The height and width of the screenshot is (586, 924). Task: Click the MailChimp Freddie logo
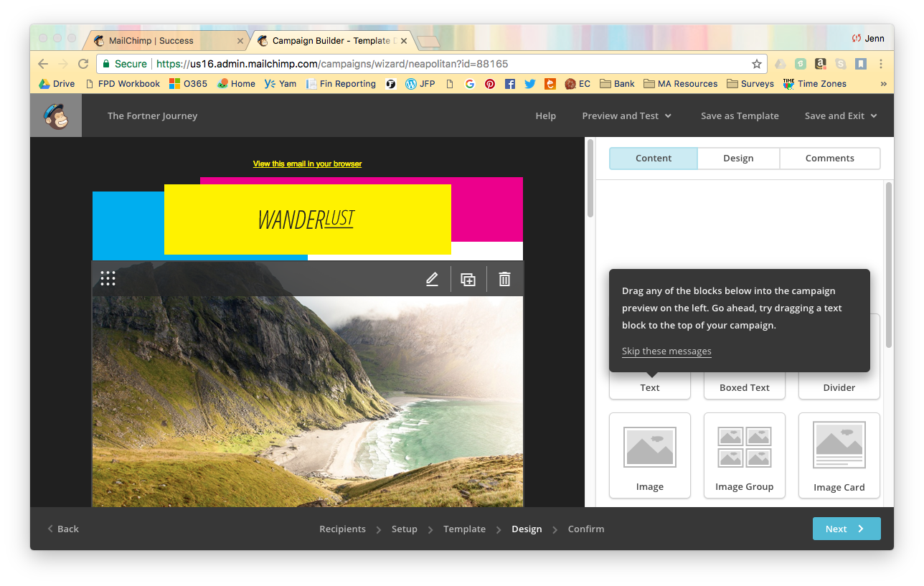[x=55, y=115]
